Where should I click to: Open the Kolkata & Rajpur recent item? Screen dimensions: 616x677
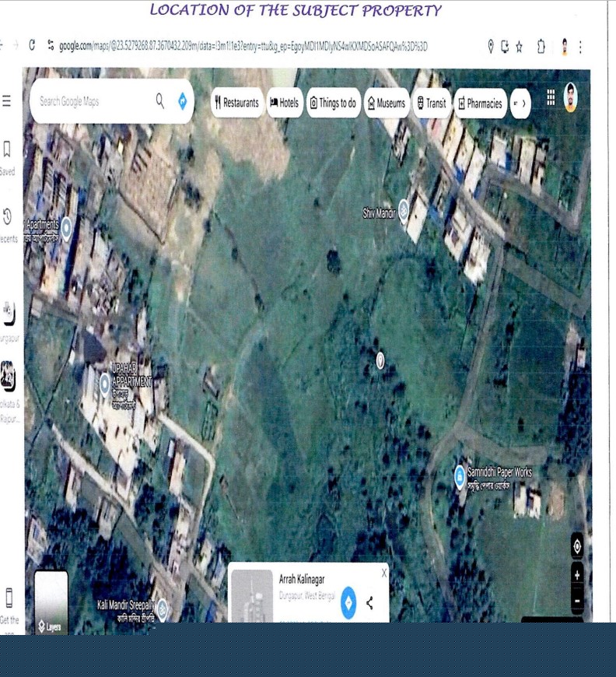(x=9, y=391)
